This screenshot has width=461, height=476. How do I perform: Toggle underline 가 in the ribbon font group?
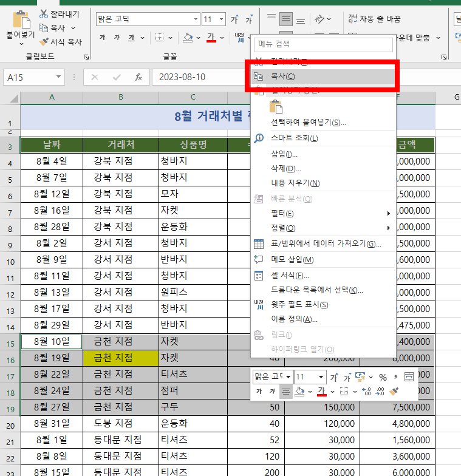(131, 38)
